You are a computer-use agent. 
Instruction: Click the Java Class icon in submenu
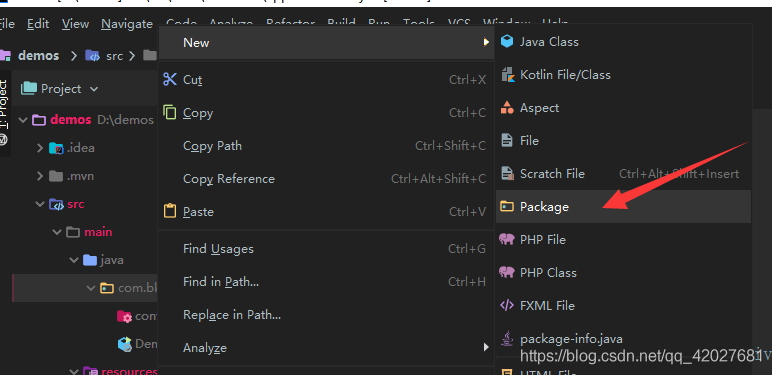(507, 42)
